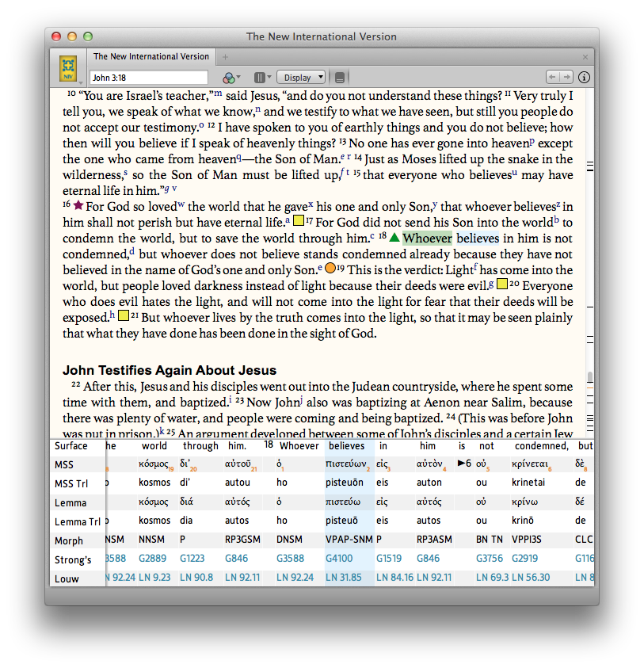Click Strong's number G2919
This screenshot has width=644, height=668.
coord(524,558)
